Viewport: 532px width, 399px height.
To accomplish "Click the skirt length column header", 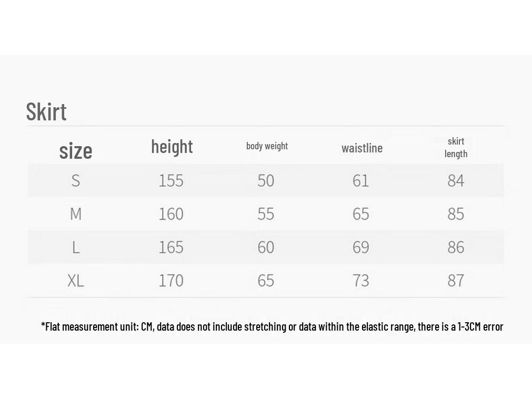I will click(456, 148).
